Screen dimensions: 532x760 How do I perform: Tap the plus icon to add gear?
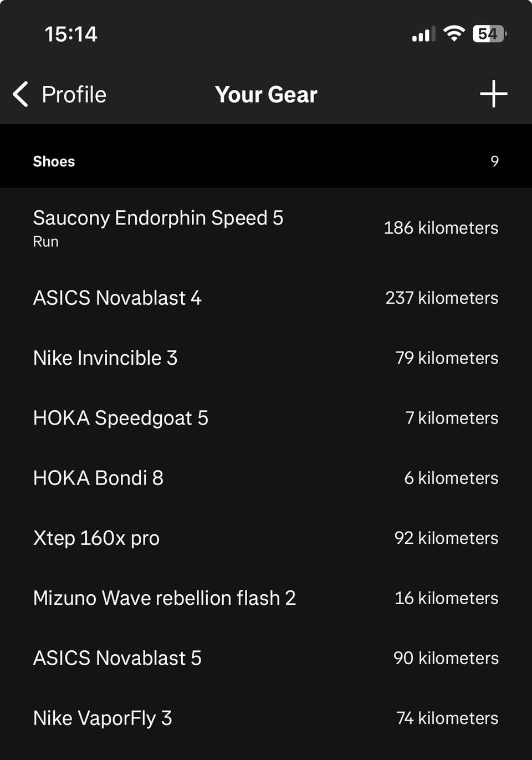(x=493, y=94)
